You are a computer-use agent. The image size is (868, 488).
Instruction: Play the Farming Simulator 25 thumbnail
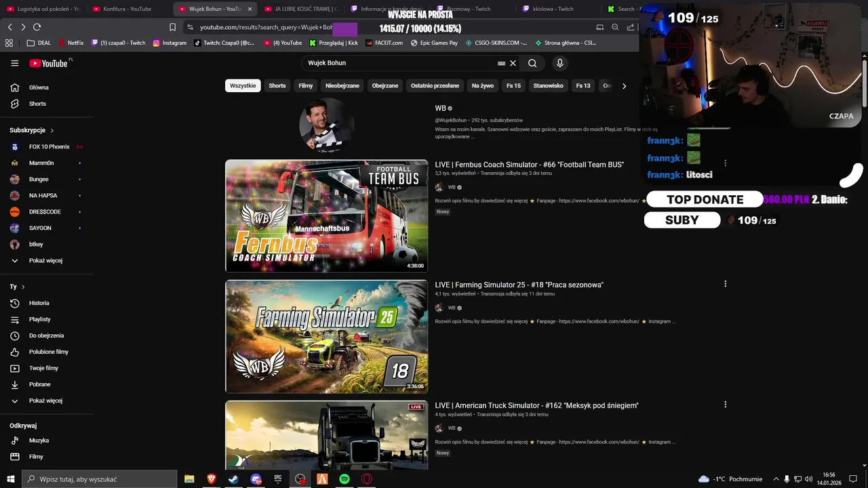pos(326,336)
